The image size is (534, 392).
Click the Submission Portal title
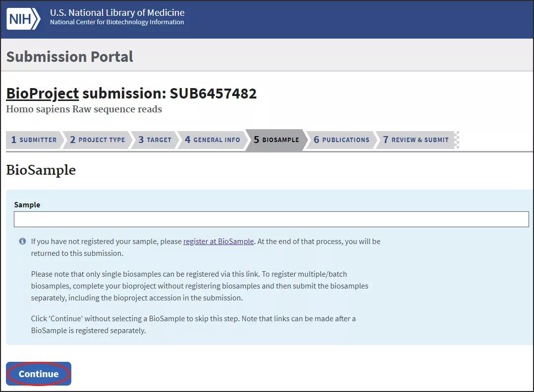[x=70, y=56]
